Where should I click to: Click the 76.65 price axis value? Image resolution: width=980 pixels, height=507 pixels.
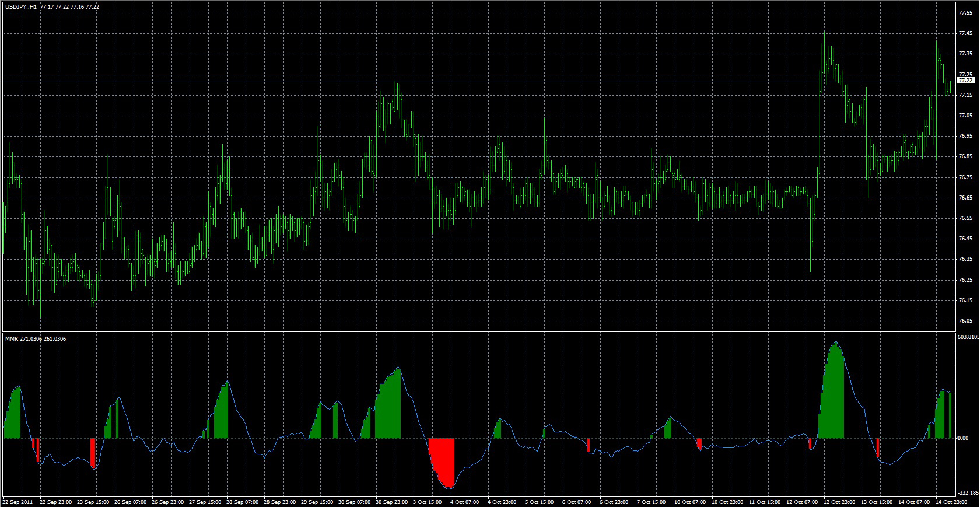click(965, 198)
